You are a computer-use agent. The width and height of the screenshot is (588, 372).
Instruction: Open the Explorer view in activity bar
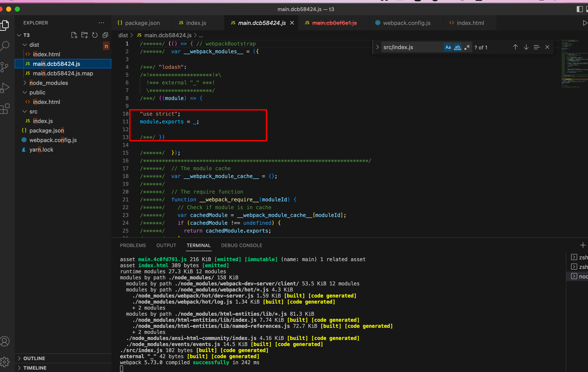tap(4, 25)
